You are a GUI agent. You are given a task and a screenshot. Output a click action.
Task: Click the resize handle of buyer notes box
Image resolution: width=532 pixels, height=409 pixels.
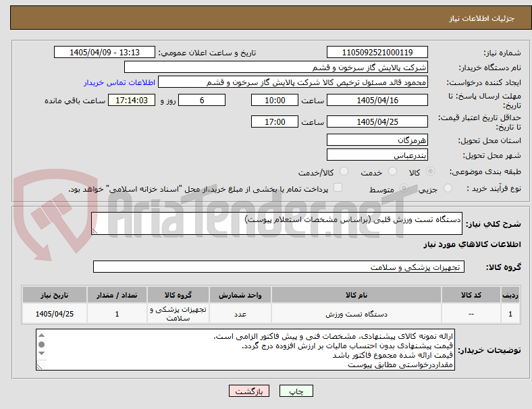click(39, 366)
